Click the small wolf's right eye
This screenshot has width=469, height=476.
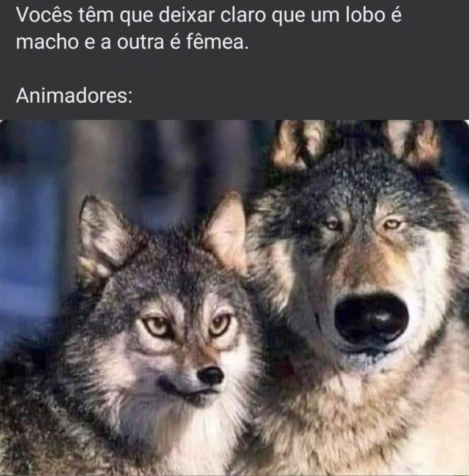point(220,324)
